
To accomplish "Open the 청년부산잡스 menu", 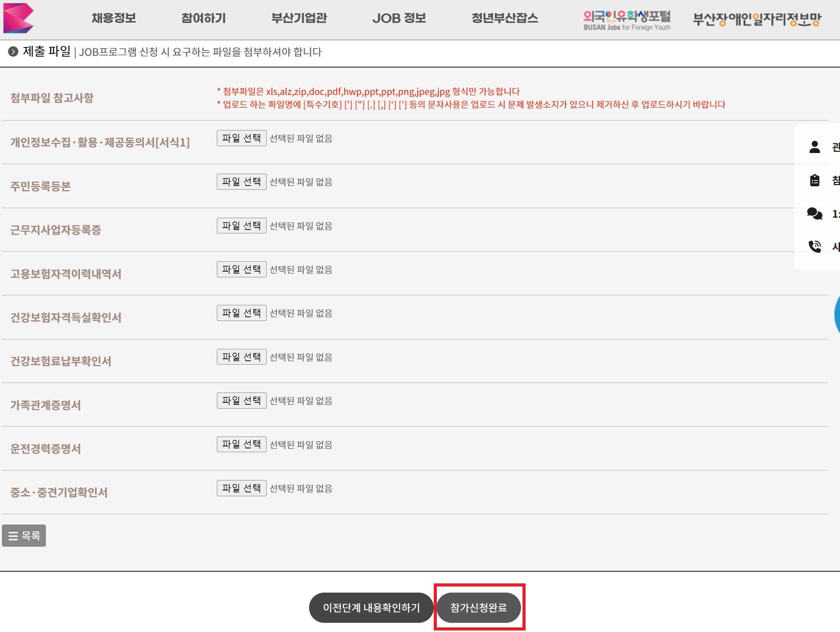I will pos(505,18).
